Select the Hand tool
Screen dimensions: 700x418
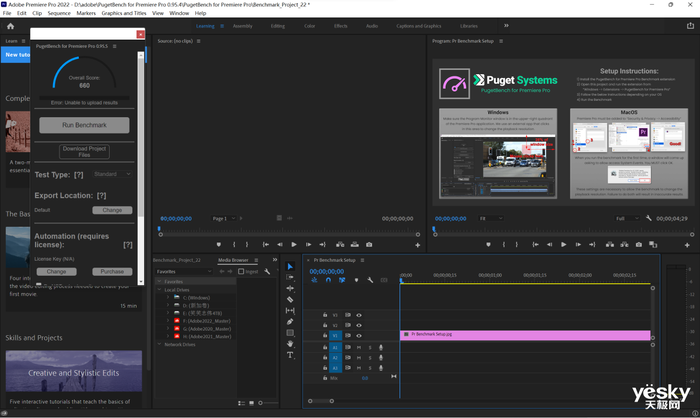[x=290, y=343]
